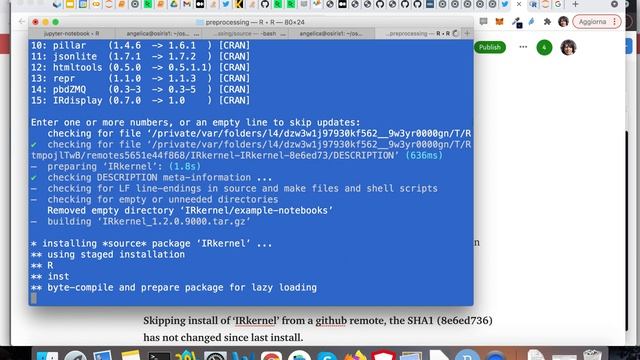Screen dimensions: 640x360
Task: Click the browser page vertical scrollbar
Action: coord(628,231)
